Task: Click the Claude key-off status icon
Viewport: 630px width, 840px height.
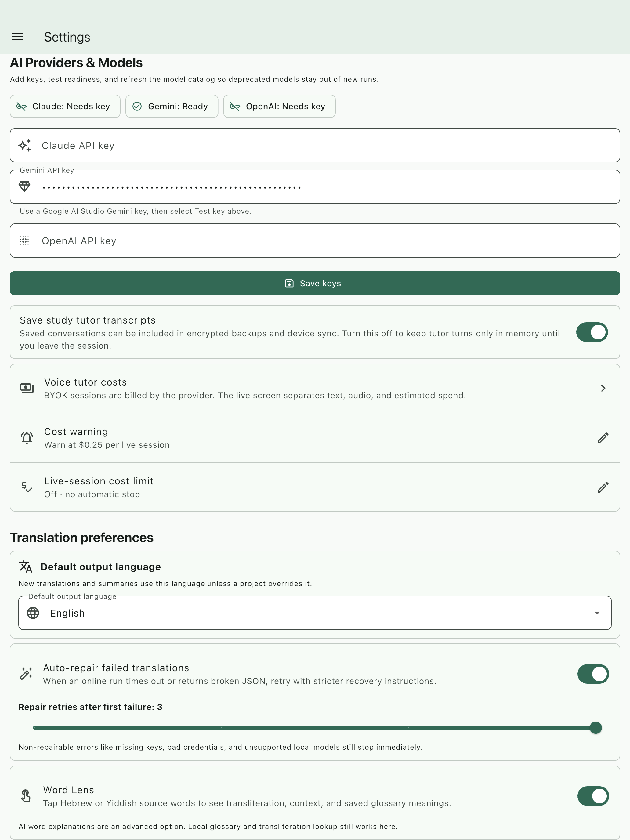Action: tap(22, 106)
